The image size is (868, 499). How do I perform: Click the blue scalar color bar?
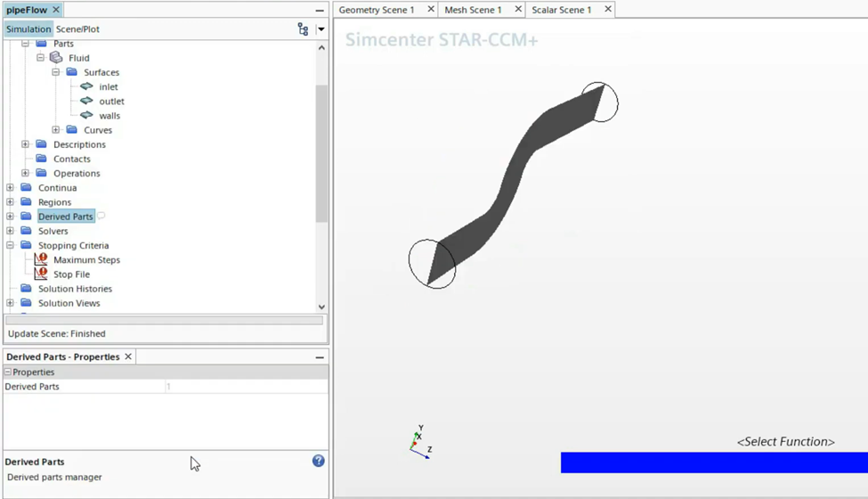tap(713, 462)
